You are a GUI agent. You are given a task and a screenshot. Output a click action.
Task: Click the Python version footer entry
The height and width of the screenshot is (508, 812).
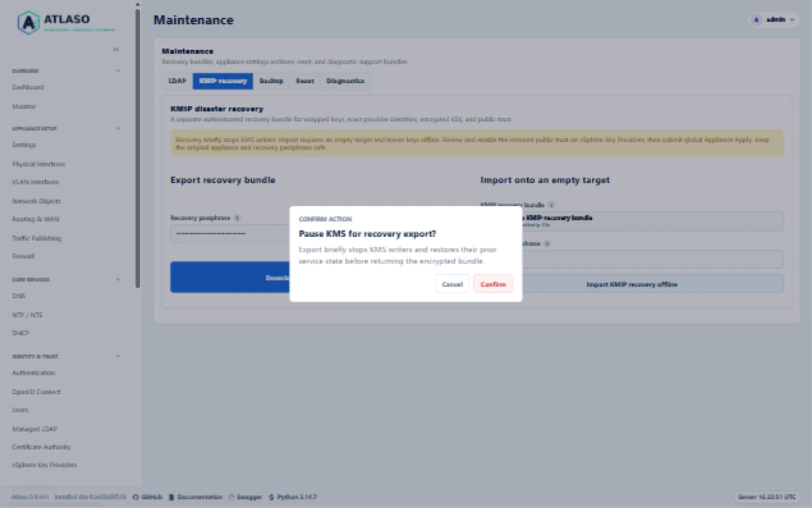[x=293, y=497]
